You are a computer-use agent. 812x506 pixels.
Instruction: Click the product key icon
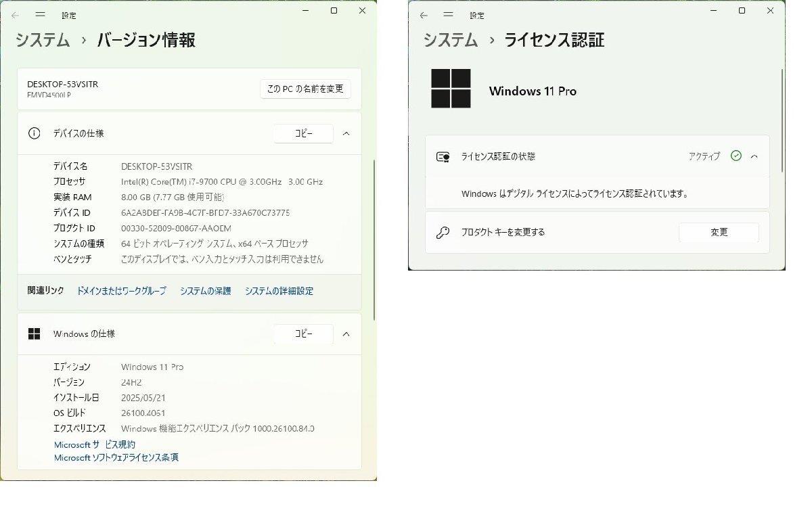443,232
